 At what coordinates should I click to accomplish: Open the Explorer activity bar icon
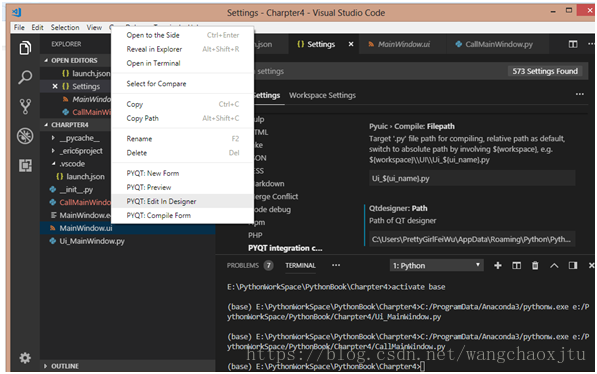click(x=25, y=48)
